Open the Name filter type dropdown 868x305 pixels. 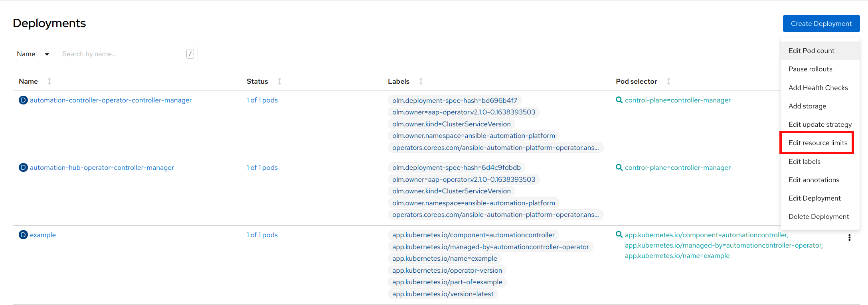(x=34, y=54)
